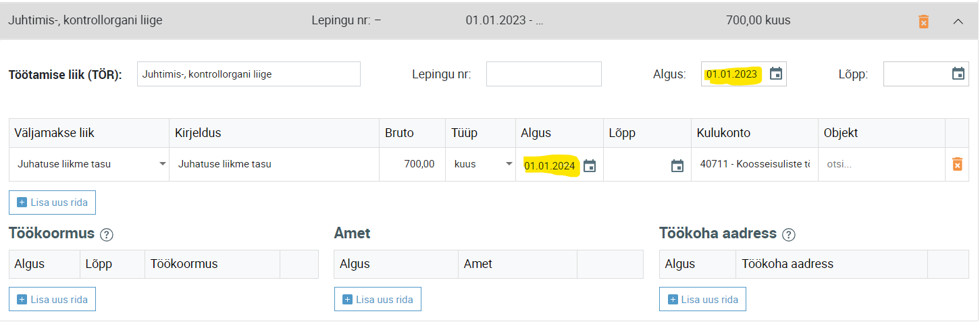Open the calendar for the top Algus date 01.01.2023
The height and width of the screenshot is (324, 980).
[x=776, y=74]
